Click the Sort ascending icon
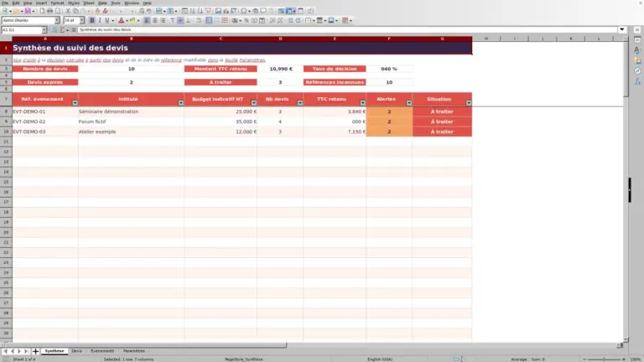The height and width of the screenshot is (362, 644). 192,11
